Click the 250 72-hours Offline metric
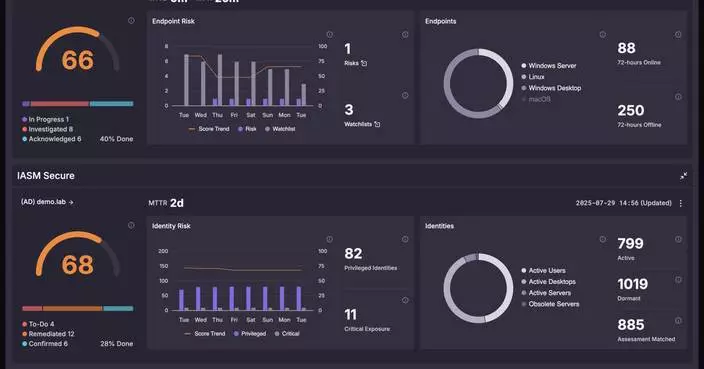The image size is (704, 369). click(639, 115)
